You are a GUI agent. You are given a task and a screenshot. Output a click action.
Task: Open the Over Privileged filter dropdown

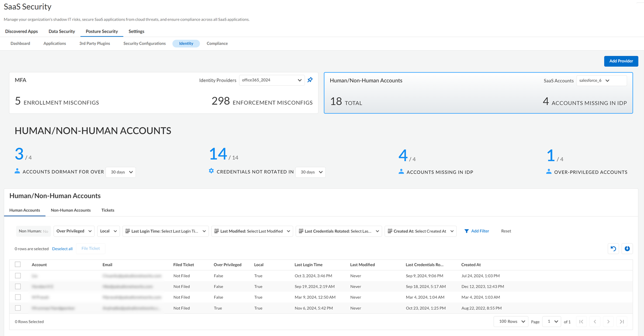click(x=74, y=231)
